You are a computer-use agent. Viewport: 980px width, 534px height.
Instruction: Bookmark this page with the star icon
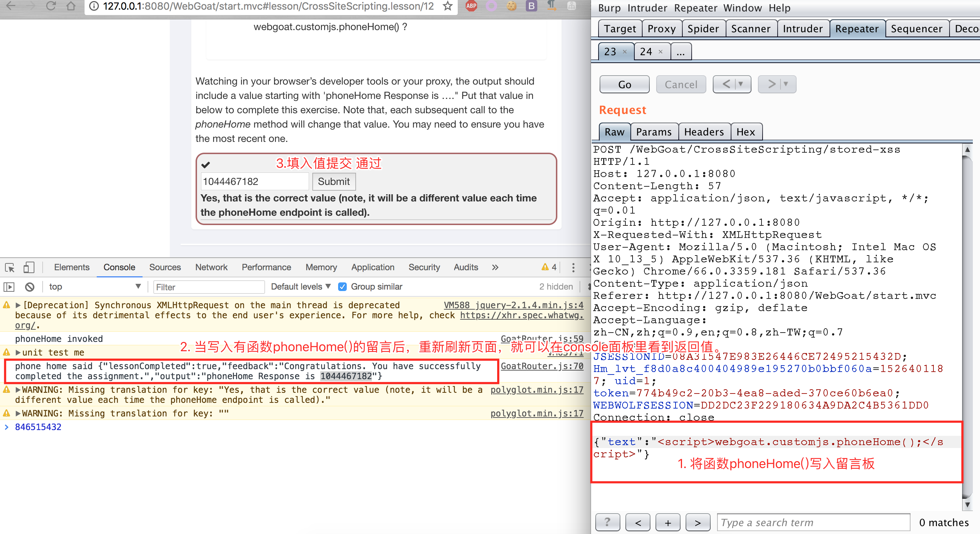click(448, 6)
